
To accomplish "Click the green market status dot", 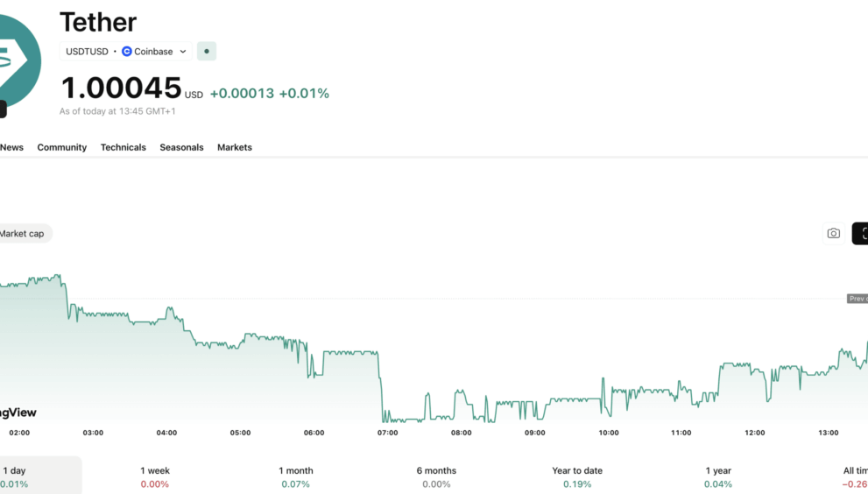I will (207, 52).
